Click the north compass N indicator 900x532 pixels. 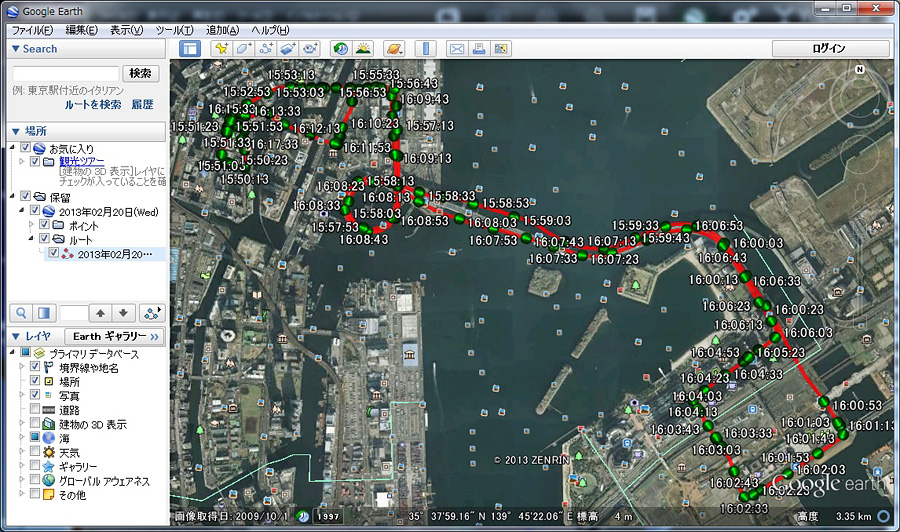coord(859,69)
